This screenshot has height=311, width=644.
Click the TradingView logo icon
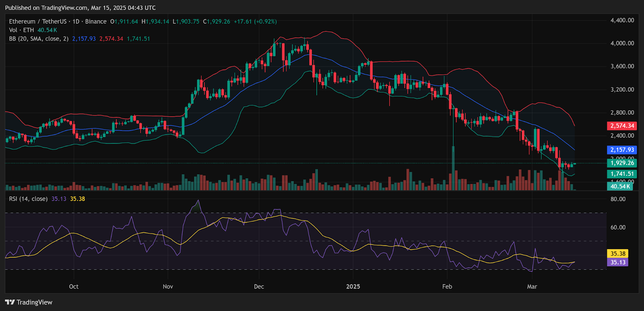pyautogui.click(x=10, y=302)
